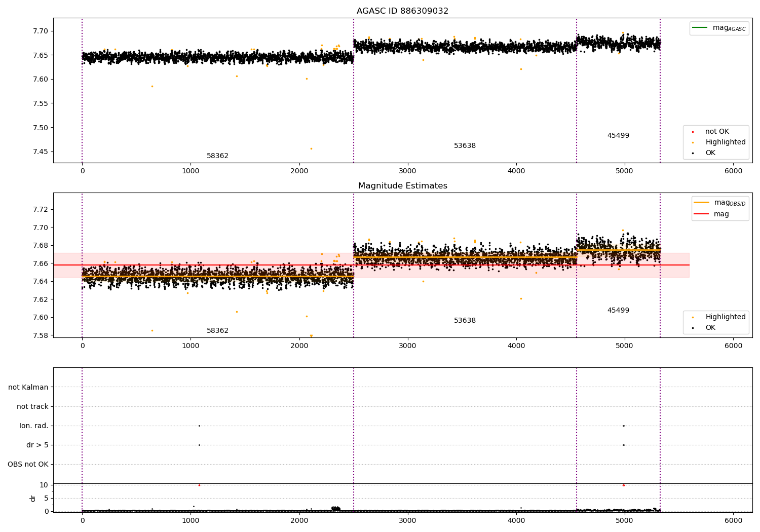Click the 58362 label in top plot

point(217,156)
